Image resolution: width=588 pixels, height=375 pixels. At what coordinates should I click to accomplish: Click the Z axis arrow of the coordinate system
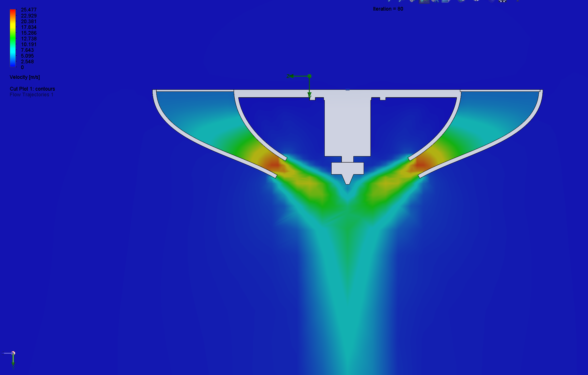(x=297, y=76)
